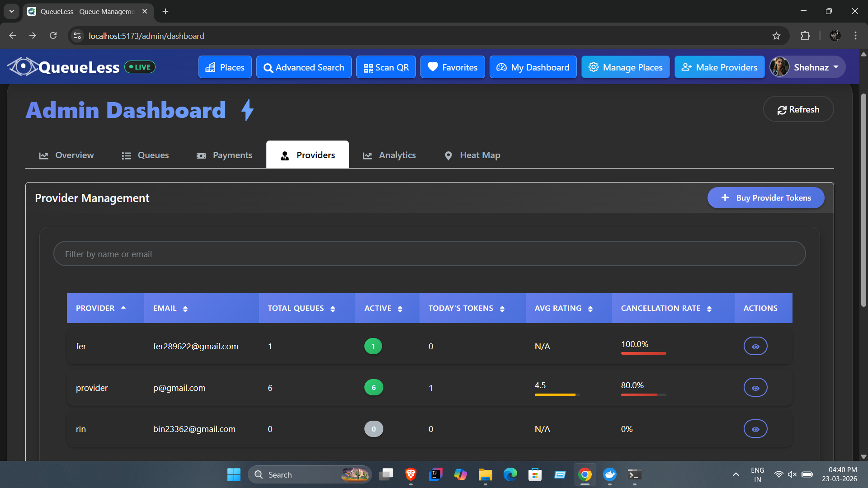View details for provider rin
Viewport: 868px width, 488px height.
pos(755,429)
